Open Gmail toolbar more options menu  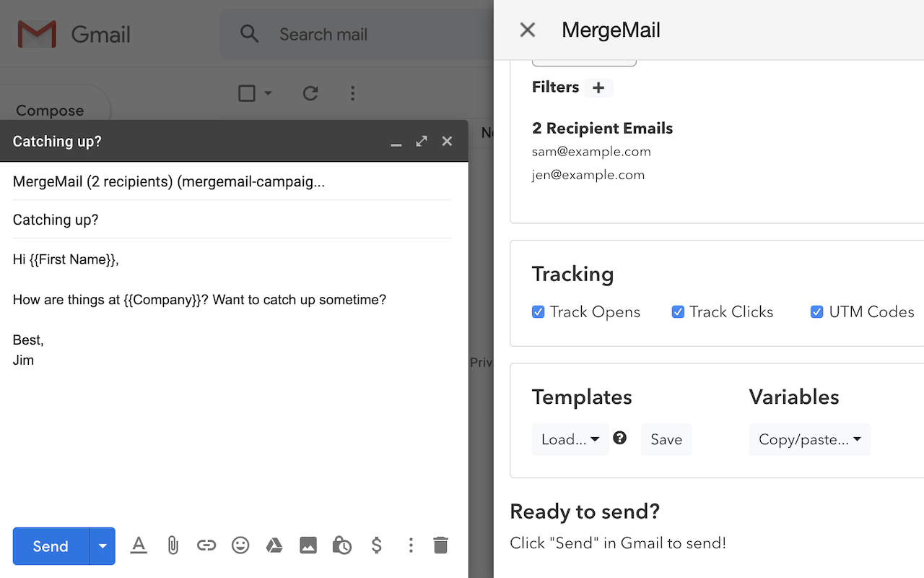[x=352, y=93]
